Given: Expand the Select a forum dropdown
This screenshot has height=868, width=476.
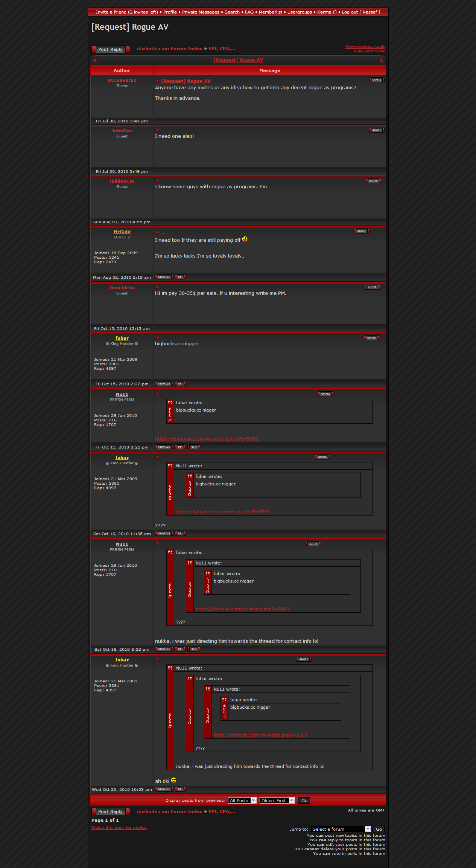Looking at the screenshot, I should click(x=341, y=829).
